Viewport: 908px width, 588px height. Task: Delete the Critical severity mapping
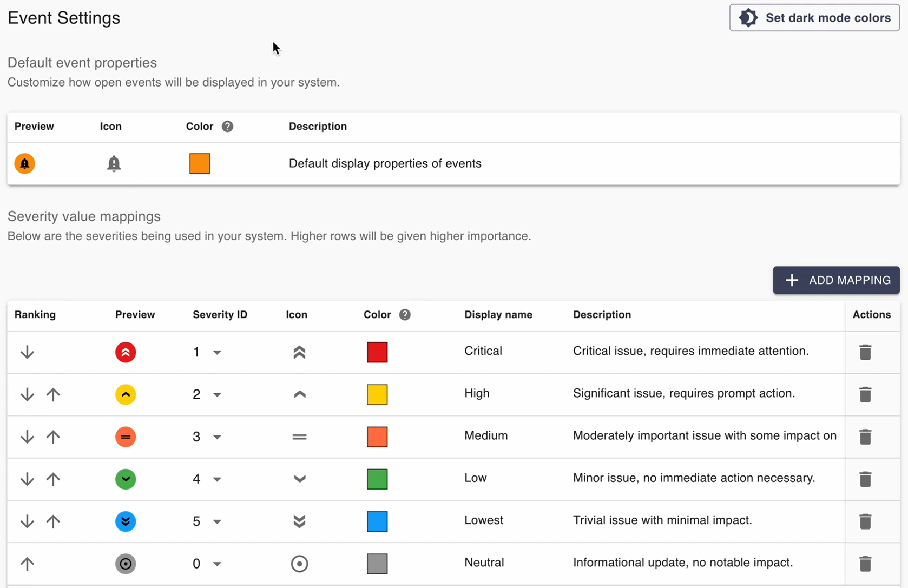[x=865, y=352]
